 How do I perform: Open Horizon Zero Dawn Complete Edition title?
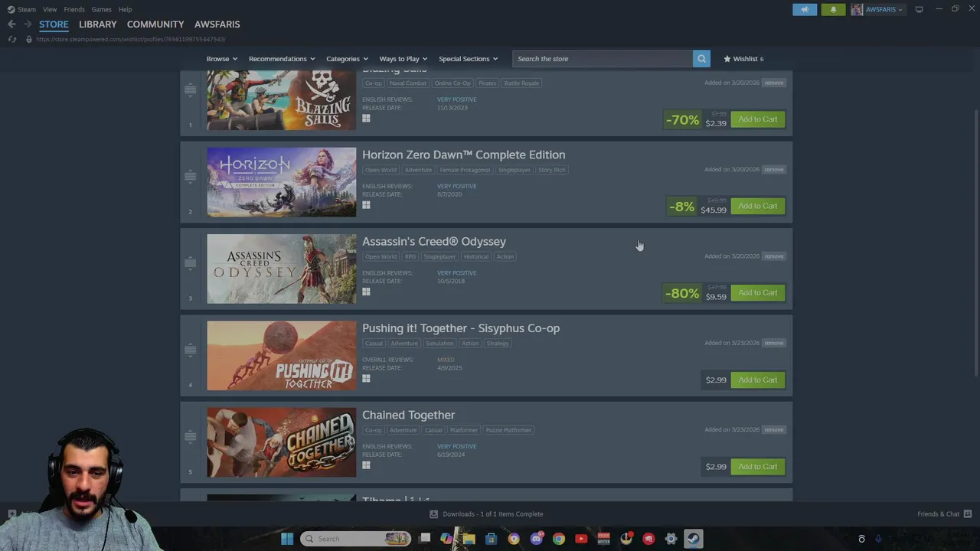coord(463,155)
